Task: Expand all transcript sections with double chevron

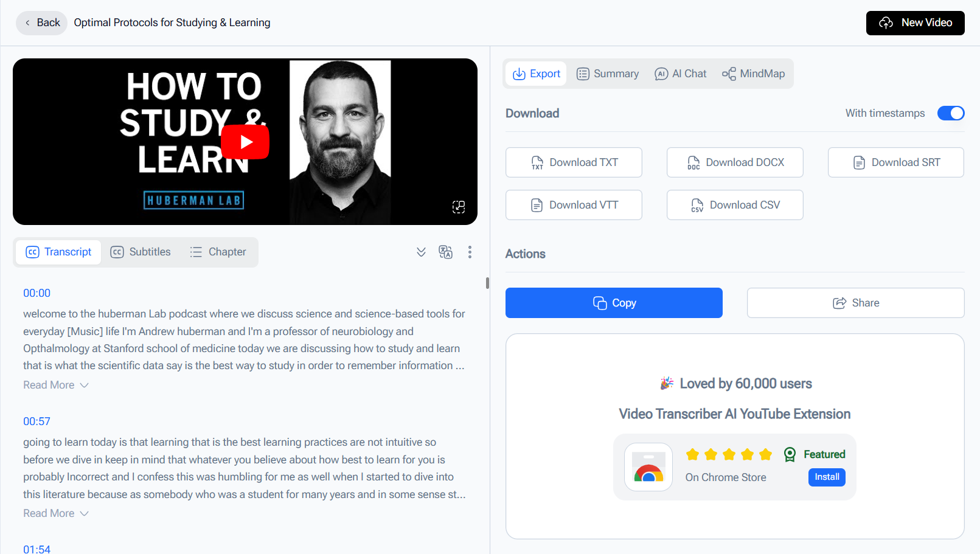Action: (x=421, y=252)
